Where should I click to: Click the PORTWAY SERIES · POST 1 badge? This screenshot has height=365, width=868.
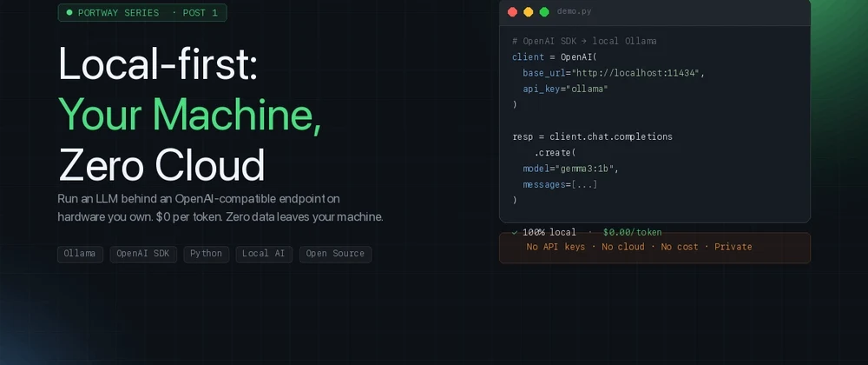pyautogui.click(x=142, y=13)
